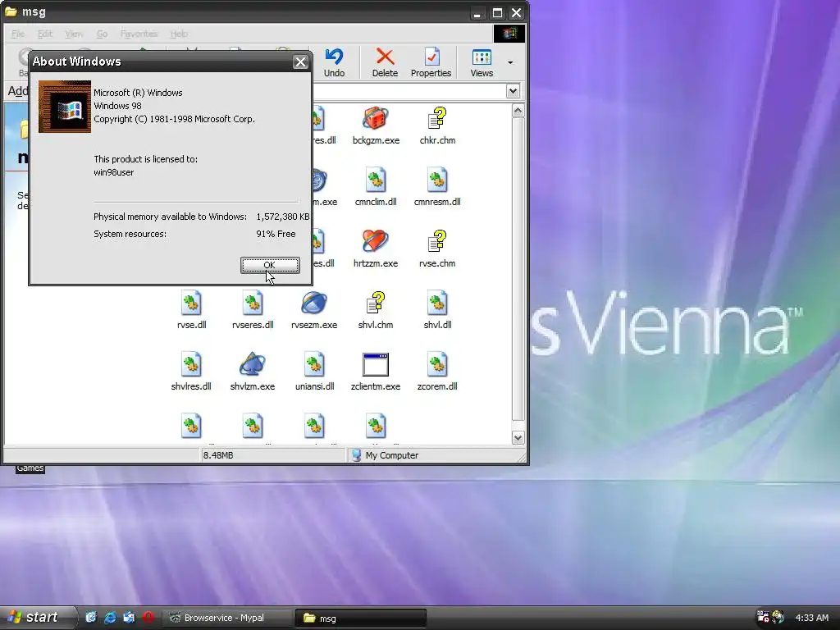Image resolution: width=840 pixels, height=630 pixels.
Task: Open the Favorites menu
Action: 139,34
